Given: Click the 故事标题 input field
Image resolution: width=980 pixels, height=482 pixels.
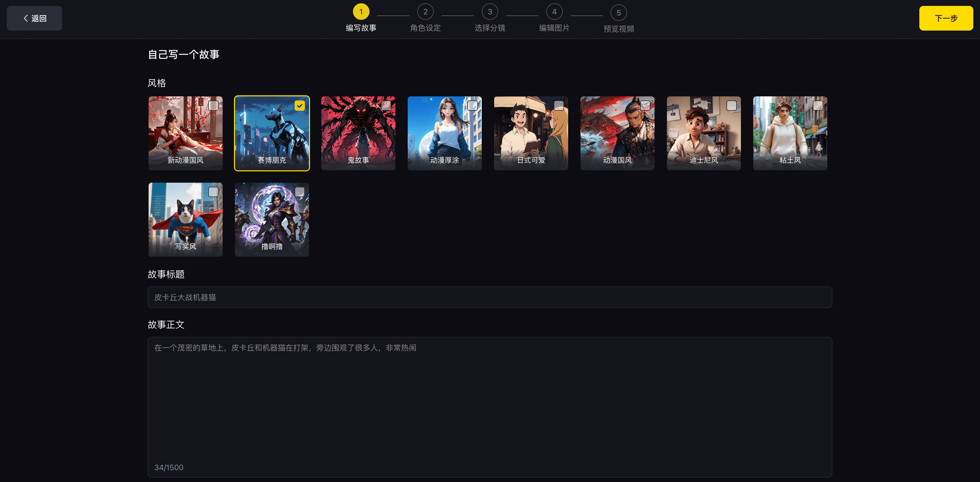Looking at the screenshot, I should pyautogui.click(x=490, y=297).
